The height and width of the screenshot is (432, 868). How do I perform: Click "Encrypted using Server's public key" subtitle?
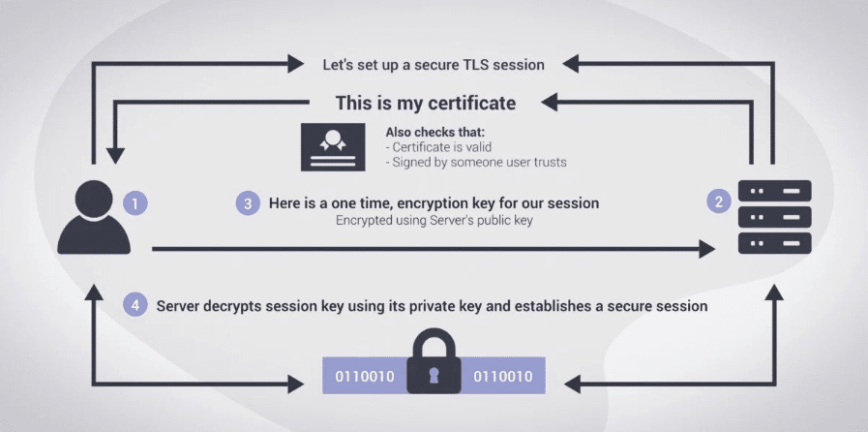click(x=434, y=220)
